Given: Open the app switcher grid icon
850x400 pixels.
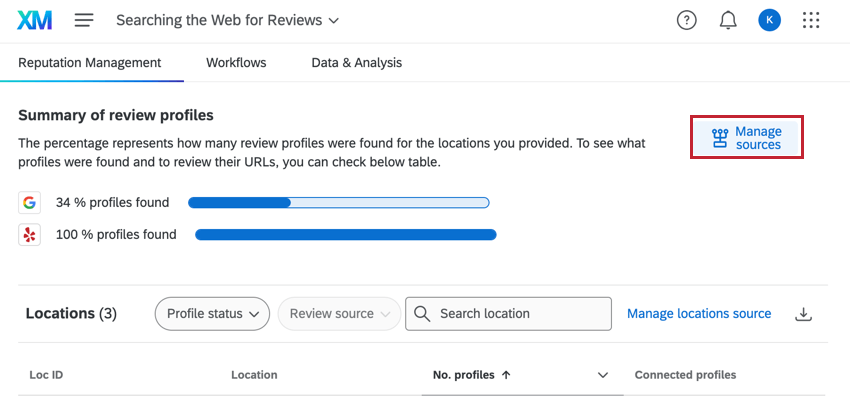Looking at the screenshot, I should click(811, 21).
